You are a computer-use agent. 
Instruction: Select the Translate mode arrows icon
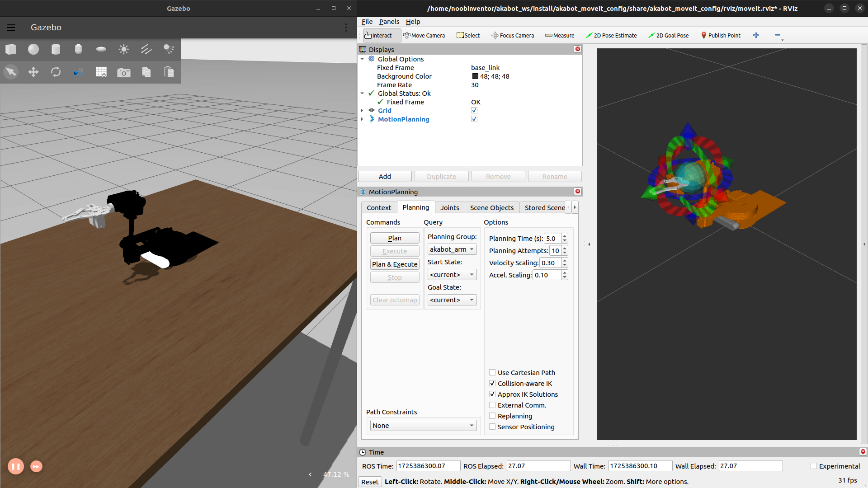coord(33,72)
